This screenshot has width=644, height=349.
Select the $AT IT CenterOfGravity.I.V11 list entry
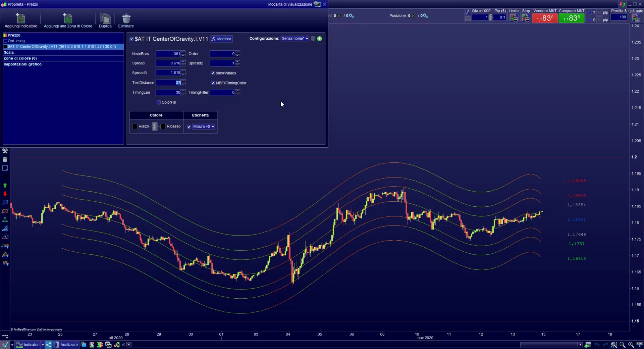click(x=63, y=47)
